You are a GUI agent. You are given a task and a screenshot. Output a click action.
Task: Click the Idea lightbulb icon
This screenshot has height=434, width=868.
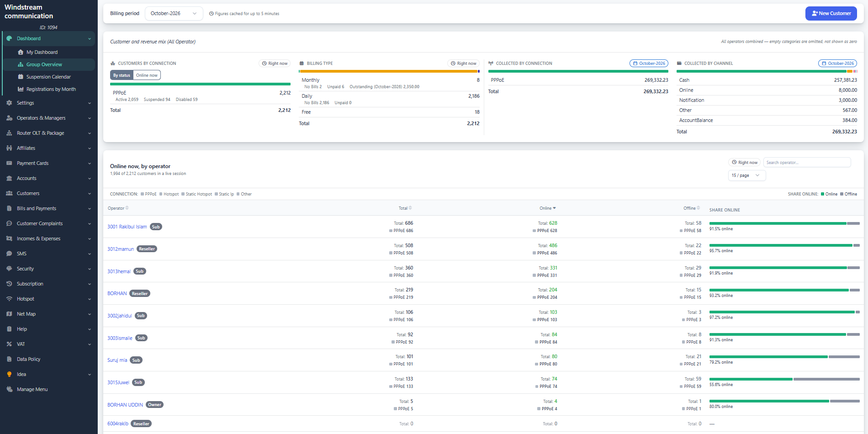click(9, 374)
